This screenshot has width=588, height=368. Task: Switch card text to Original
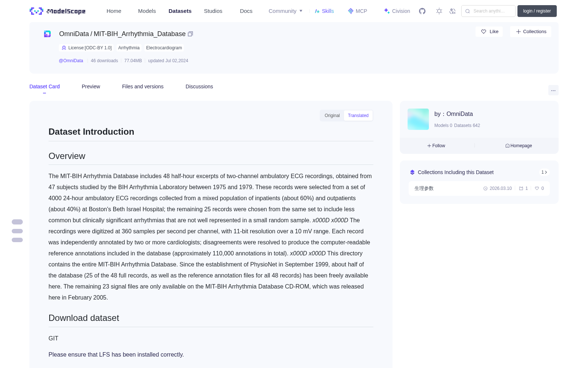332,116
